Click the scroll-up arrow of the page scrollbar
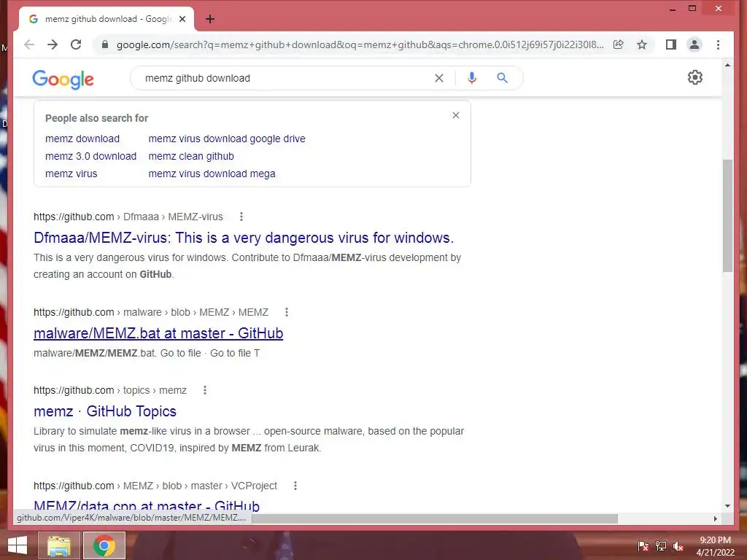Viewport: 747px width, 560px height. (727, 65)
